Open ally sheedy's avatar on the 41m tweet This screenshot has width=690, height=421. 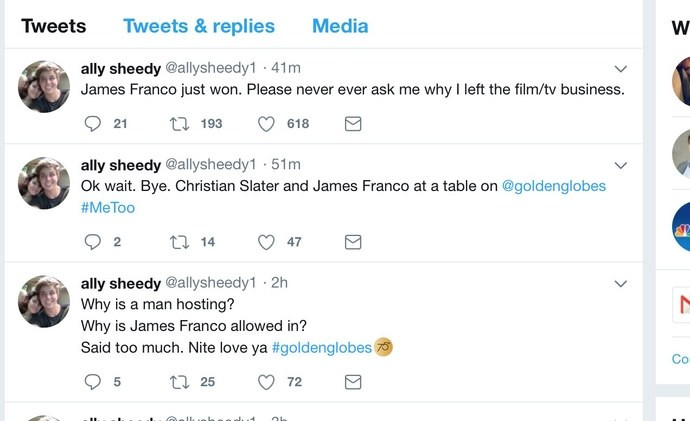click(x=44, y=86)
